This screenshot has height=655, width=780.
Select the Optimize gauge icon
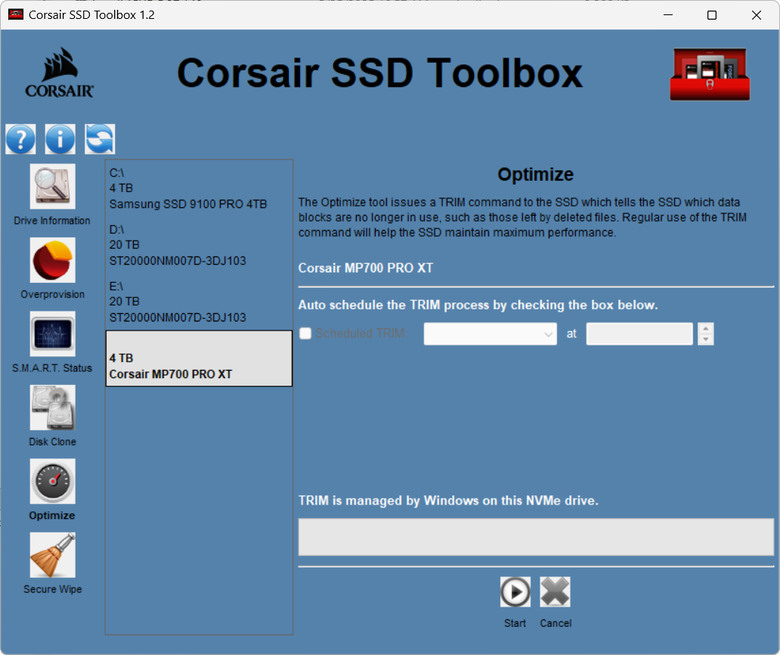pos(53,481)
